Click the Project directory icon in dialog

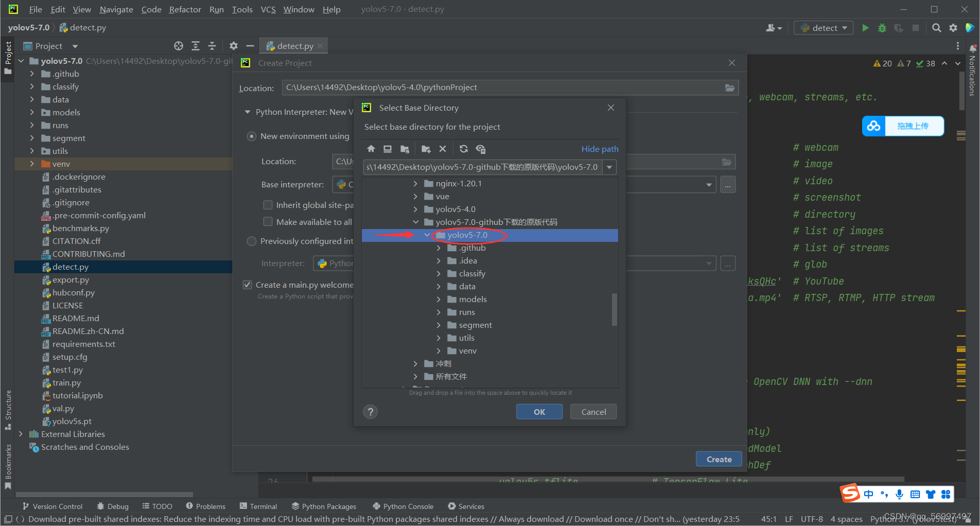click(x=405, y=149)
